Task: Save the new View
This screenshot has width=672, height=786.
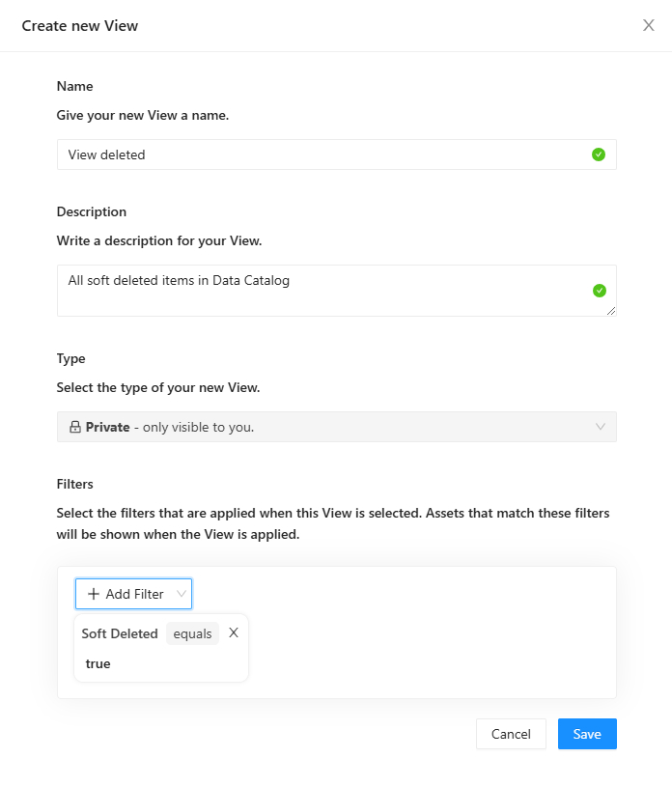Action: [x=587, y=734]
